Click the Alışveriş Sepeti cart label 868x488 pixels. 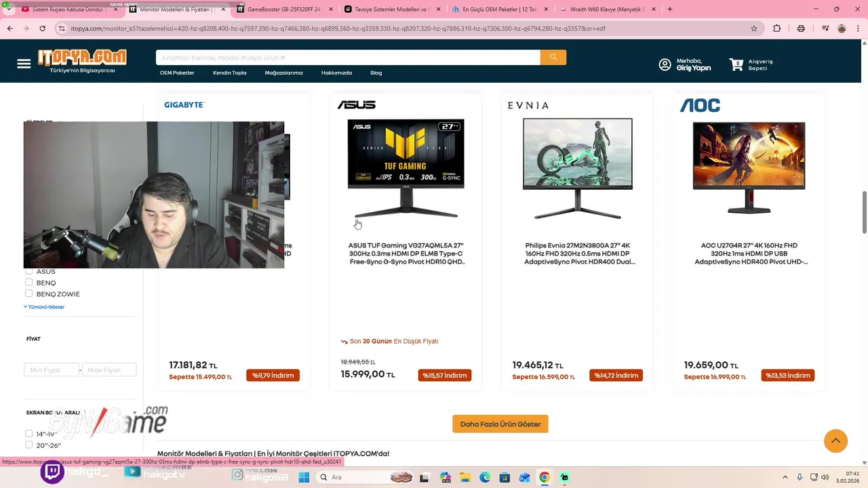pos(760,65)
